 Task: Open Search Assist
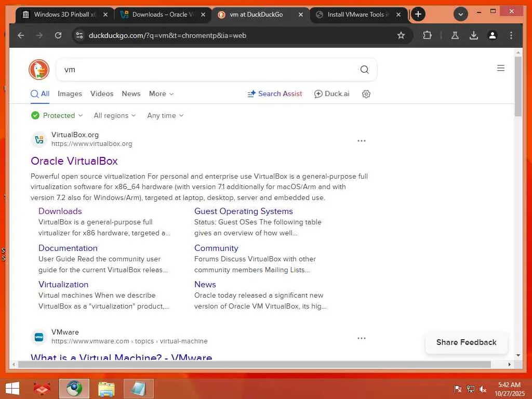coord(274,94)
